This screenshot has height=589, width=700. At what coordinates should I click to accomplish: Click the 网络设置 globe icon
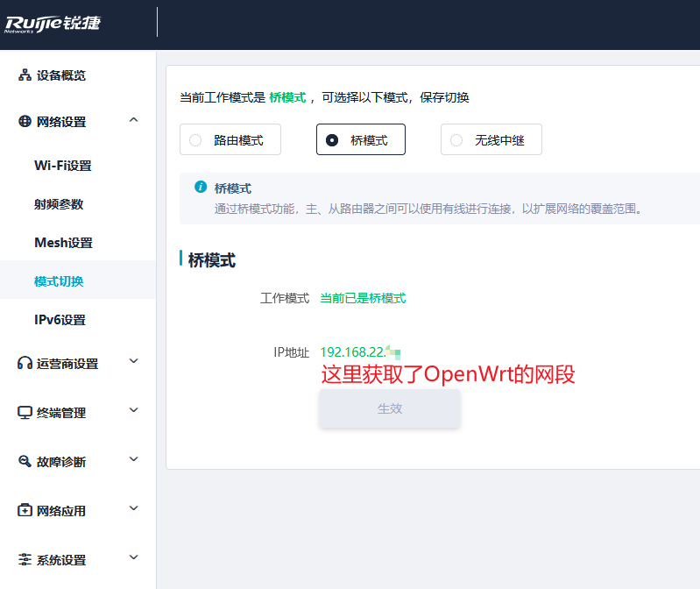click(25, 121)
